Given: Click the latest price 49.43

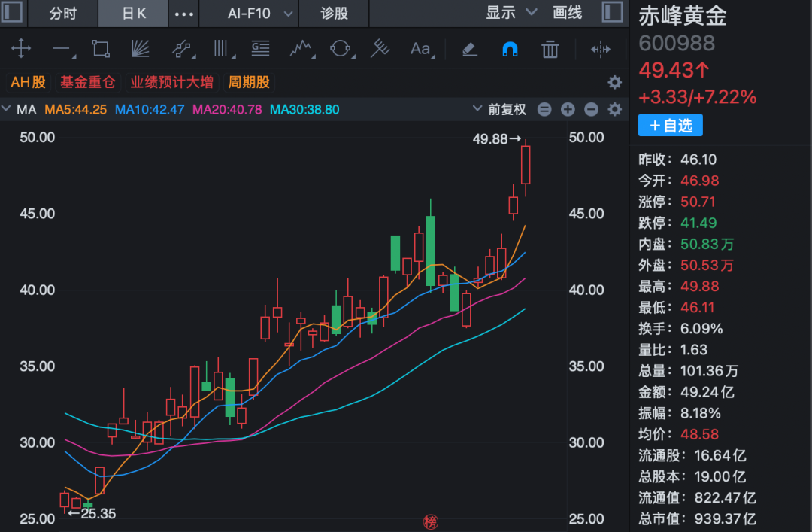Looking at the screenshot, I should 674,70.
